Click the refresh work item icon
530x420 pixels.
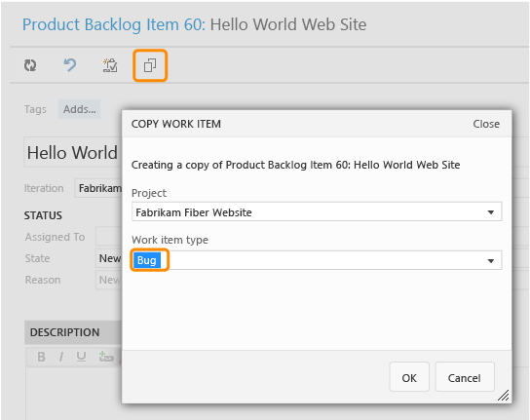[30, 65]
